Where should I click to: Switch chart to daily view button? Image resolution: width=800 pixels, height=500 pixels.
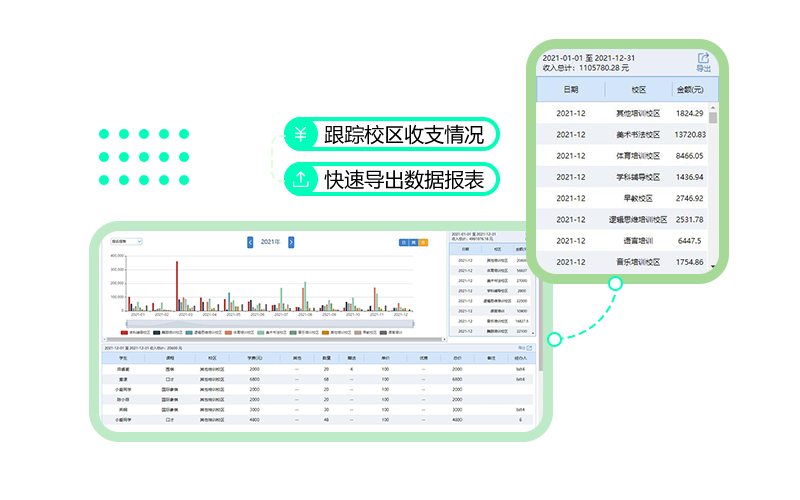pyautogui.click(x=403, y=242)
